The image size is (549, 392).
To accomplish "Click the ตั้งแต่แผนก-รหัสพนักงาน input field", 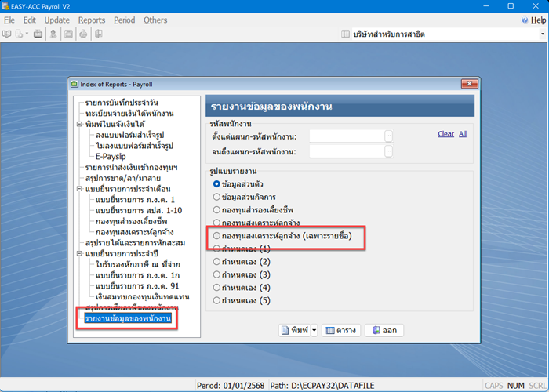I will click(345, 136).
